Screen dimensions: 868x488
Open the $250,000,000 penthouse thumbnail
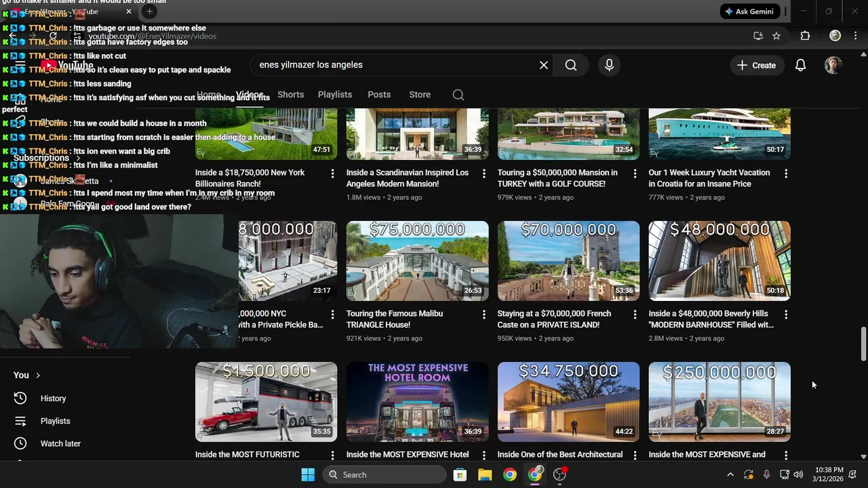tap(719, 402)
